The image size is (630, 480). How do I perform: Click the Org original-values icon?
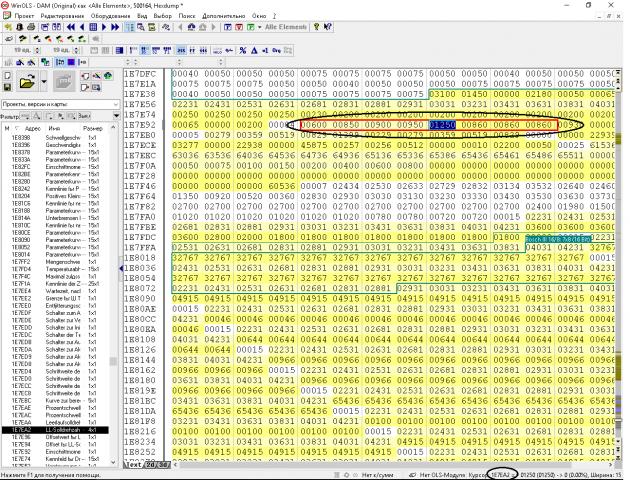coord(276,50)
